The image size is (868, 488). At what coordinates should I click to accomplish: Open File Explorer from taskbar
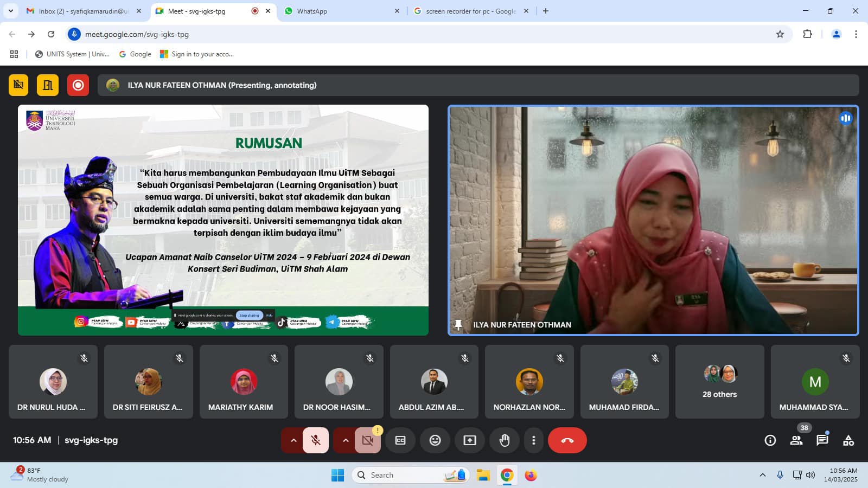[x=483, y=476]
